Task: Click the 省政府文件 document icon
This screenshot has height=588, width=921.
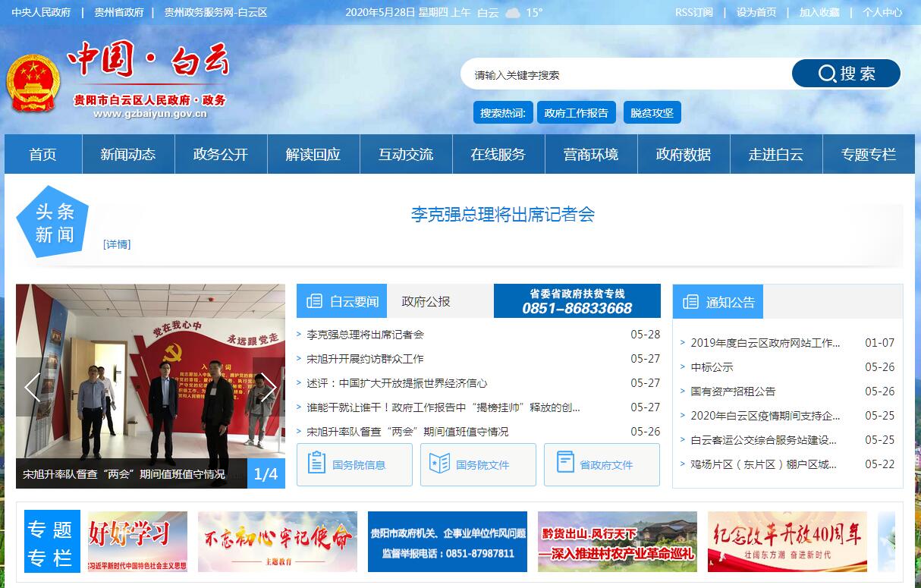Action: (565, 462)
